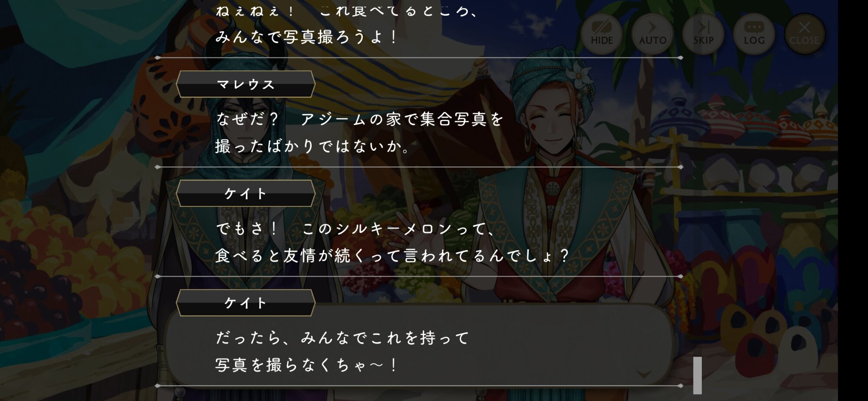868x401 pixels.
Task: Select the ケイト name tag above でもさ line
Action: click(x=246, y=193)
